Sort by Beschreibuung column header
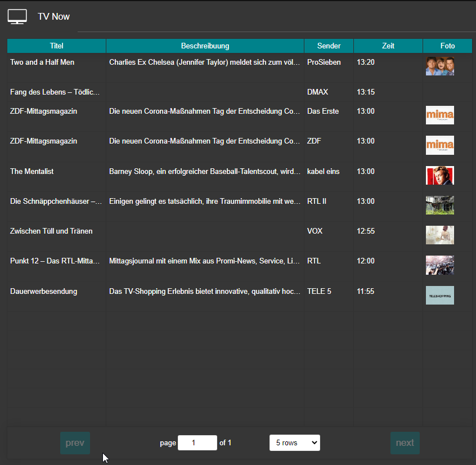476x465 pixels. [205, 46]
